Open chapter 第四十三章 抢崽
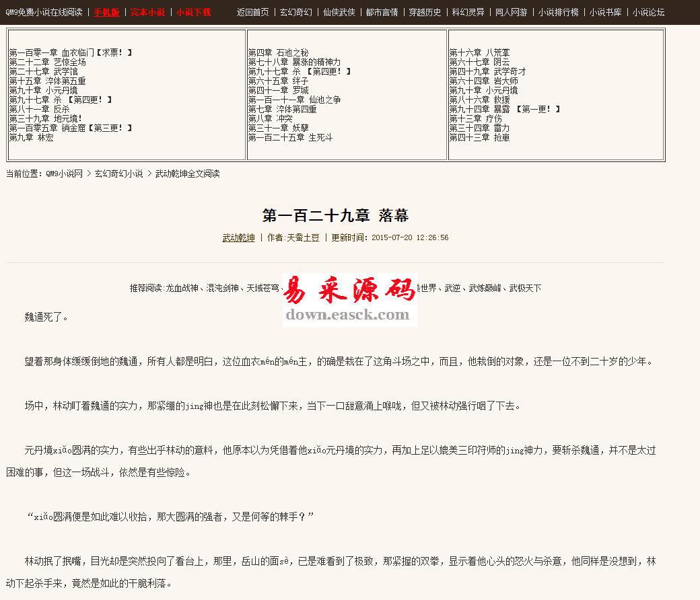The height and width of the screenshot is (600, 700). click(x=479, y=137)
